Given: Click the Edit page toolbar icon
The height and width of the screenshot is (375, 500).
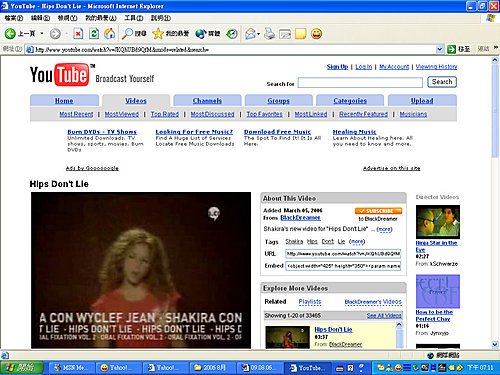Looking at the screenshot, I should pyautogui.click(x=285, y=34).
